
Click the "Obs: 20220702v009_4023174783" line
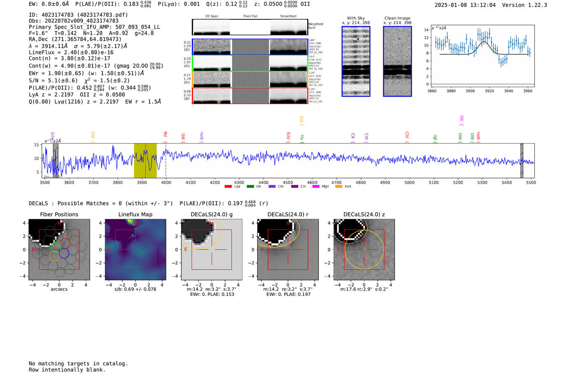pyautogui.click(x=74, y=21)
